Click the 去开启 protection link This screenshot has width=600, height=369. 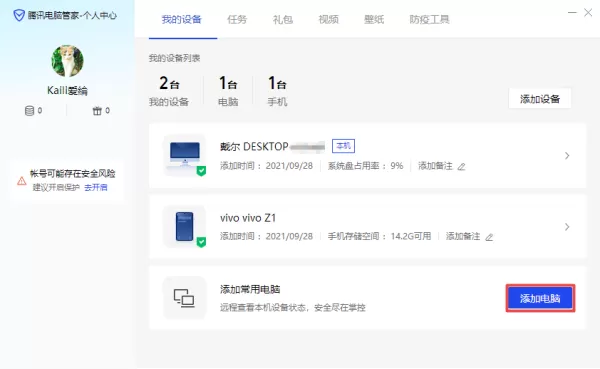coord(96,187)
